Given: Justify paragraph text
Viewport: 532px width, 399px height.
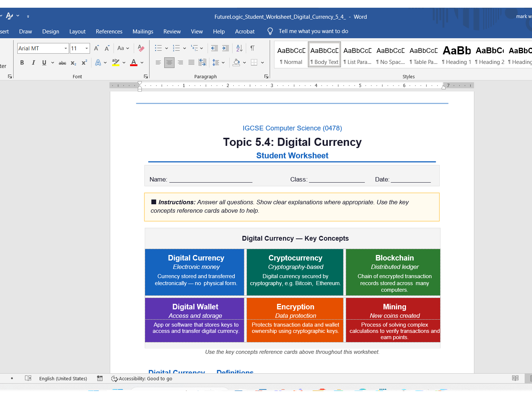Looking at the screenshot, I should [x=191, y=63].
